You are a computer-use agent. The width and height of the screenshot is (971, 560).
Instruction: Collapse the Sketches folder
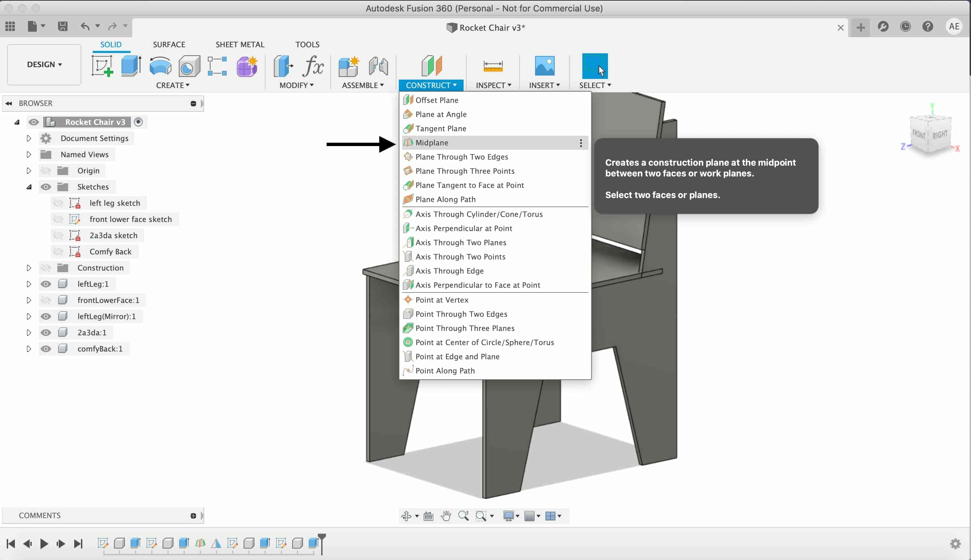[x=29, y=187]
